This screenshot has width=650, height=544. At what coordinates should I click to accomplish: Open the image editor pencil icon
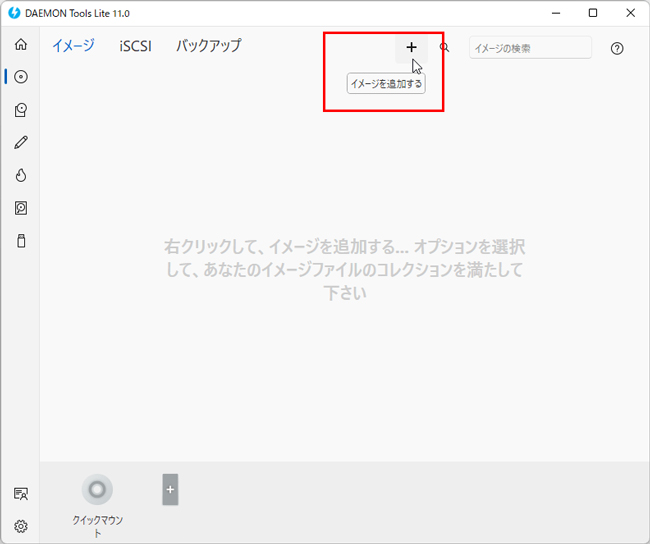pos(21,143)
